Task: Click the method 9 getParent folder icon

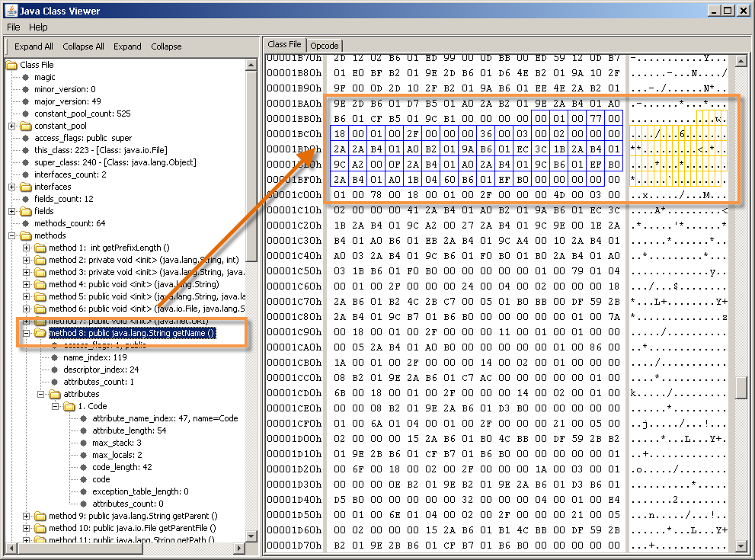Action: point(40,516)
